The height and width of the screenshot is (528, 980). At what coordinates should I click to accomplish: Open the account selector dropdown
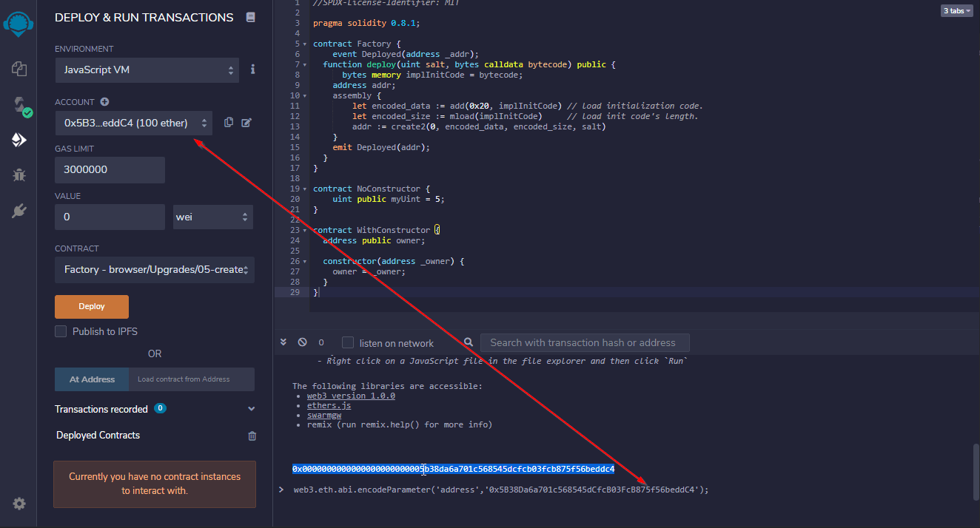[x=133, y=123]
